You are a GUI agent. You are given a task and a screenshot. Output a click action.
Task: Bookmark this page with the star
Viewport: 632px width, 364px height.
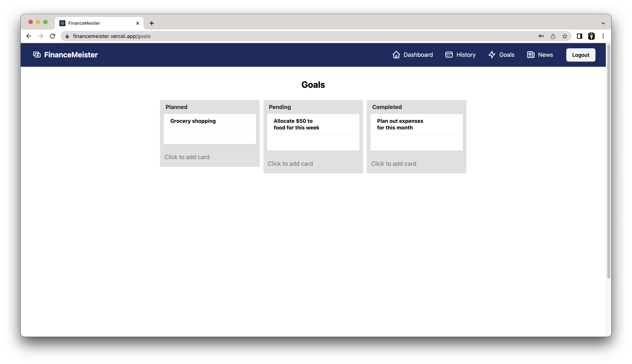[x=565, y=36]
